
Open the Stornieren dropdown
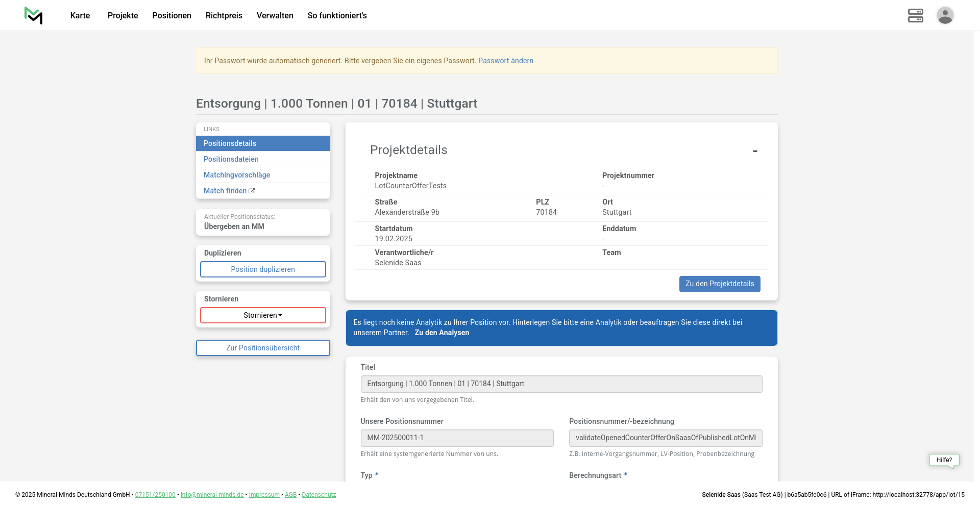coord(263,315)
